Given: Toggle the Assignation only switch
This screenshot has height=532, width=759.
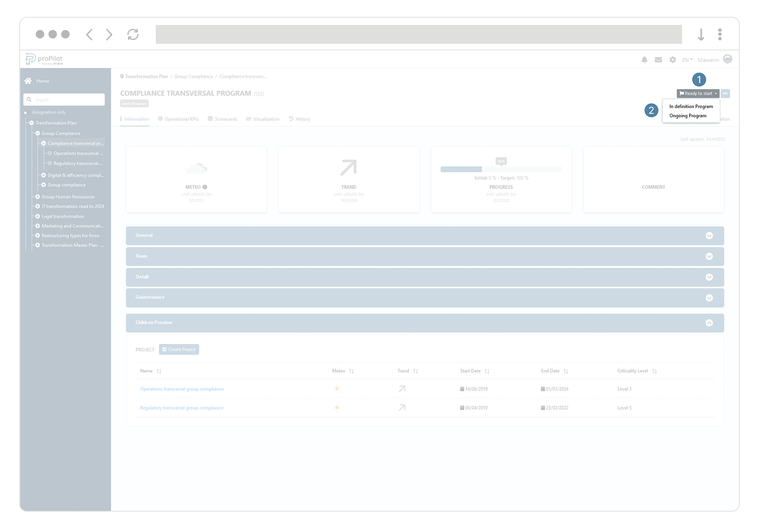Looking at the screenshot, I should (26, 113).
